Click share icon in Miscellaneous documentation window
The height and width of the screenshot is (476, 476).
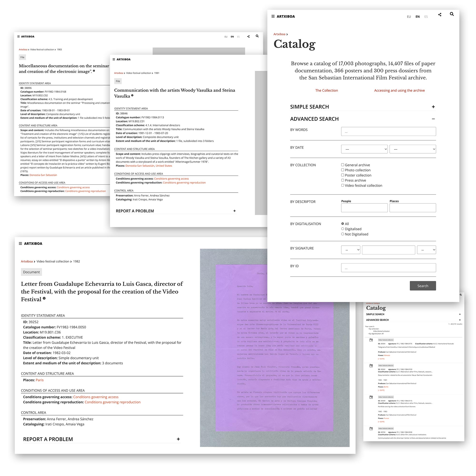pyautogui.click(x=248, y=36)
